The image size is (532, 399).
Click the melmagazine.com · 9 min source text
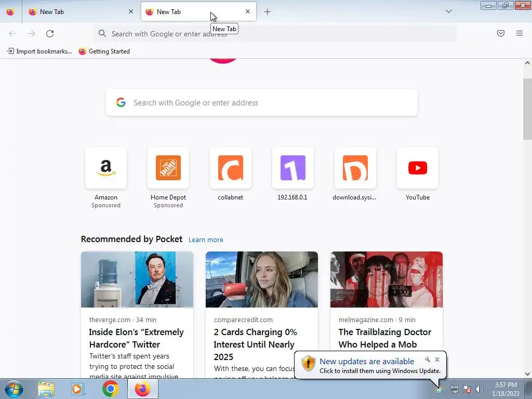pyautogui.click(x=377, y=320)
